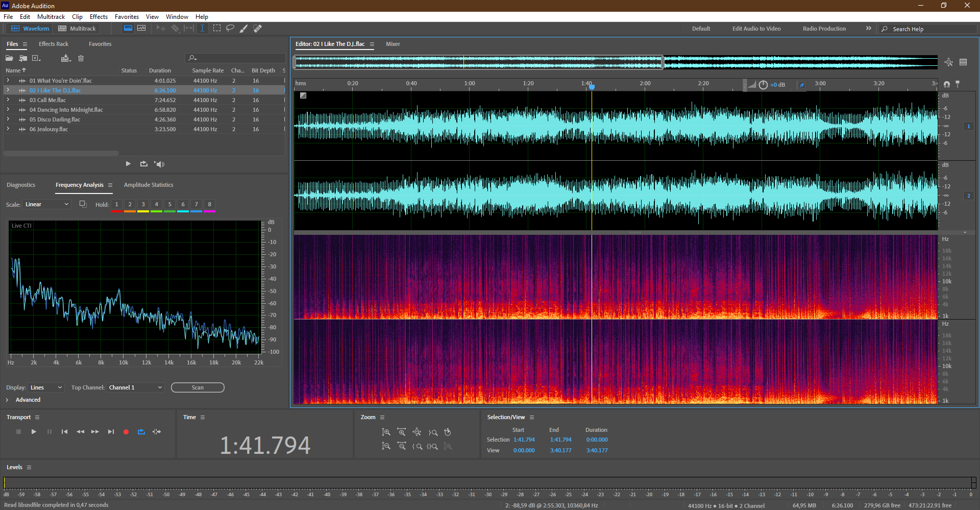Image resolution: width=980 pixels, height=510 pixels.
Task: Click the Zoom Out Time icon
Action: (402, 446)
